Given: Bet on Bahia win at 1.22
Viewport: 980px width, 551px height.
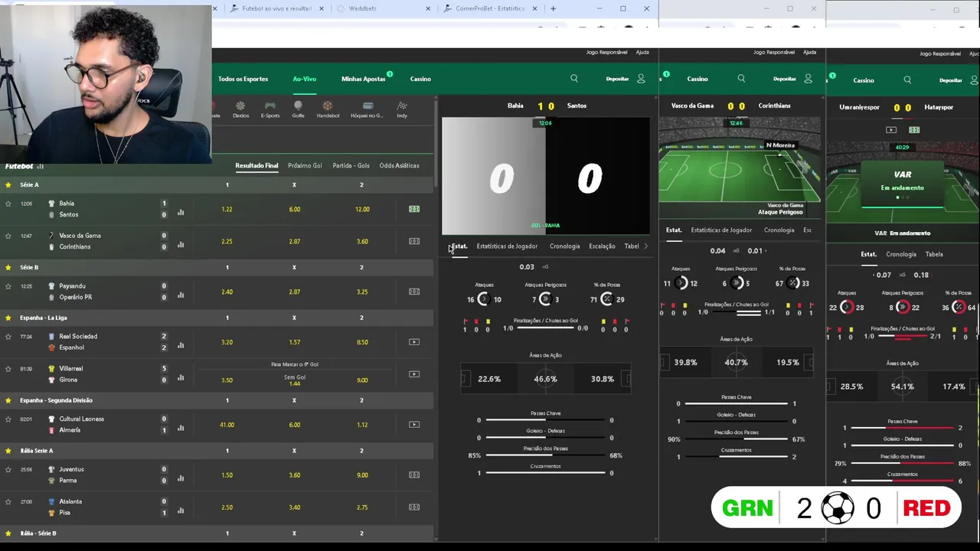Looking at the screenshot, I should pyautogui.click(x=227, y=209).
